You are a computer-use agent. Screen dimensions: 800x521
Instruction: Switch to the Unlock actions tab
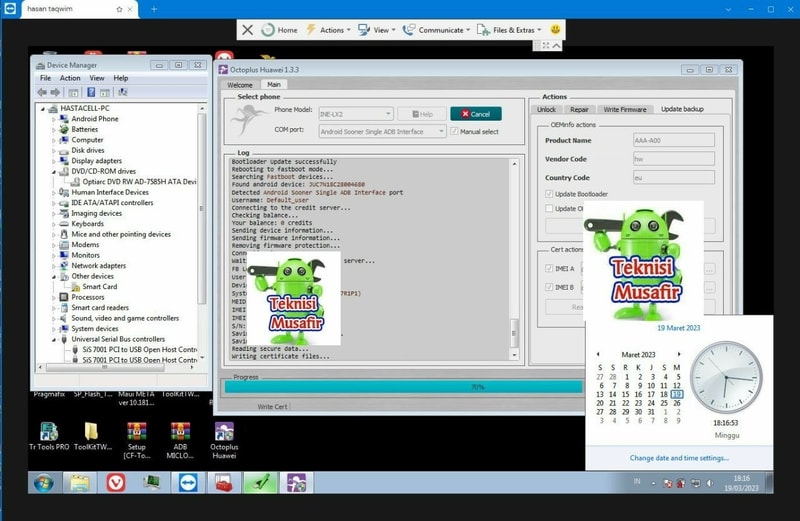[546, 109]
